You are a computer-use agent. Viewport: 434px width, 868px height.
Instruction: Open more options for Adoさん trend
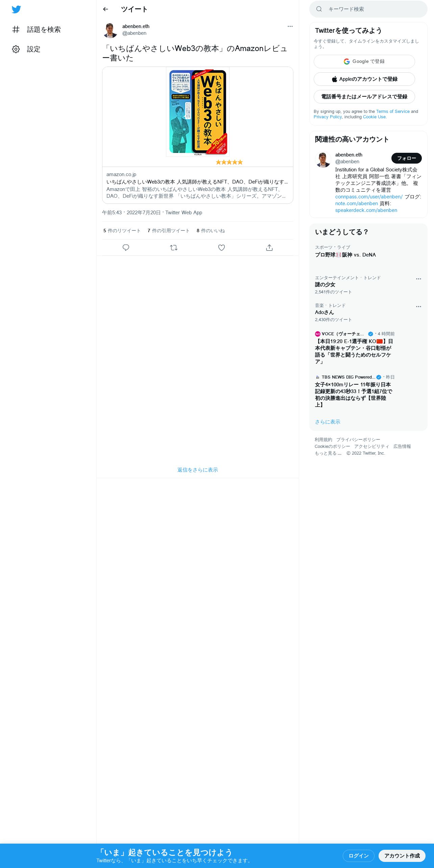(418, 307)
